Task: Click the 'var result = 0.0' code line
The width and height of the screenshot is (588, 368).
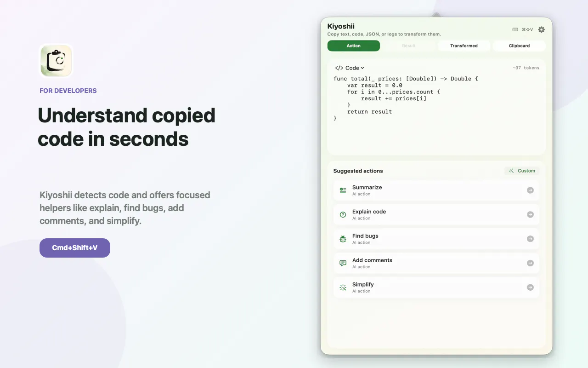Action: pos(375,86)
